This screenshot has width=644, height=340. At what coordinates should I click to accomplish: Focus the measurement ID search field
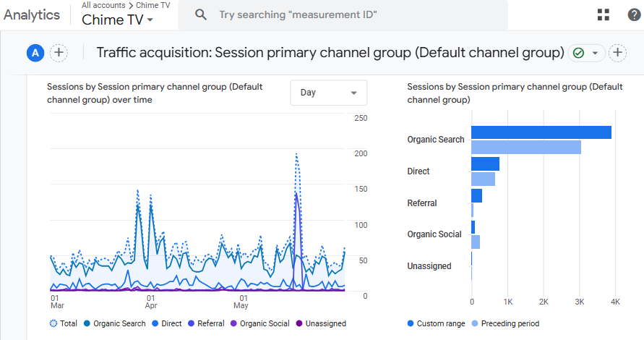point(343,14)
